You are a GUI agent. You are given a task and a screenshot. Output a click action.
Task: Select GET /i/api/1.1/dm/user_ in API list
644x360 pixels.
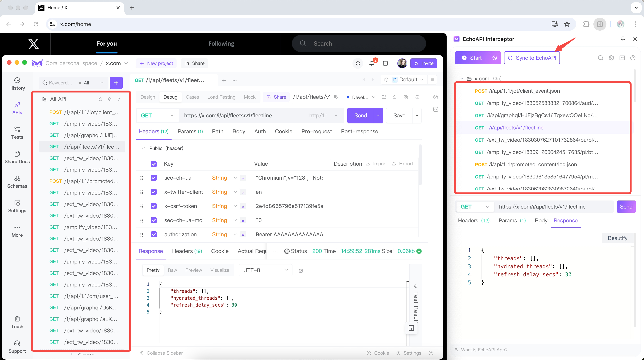tap(81, 296)
